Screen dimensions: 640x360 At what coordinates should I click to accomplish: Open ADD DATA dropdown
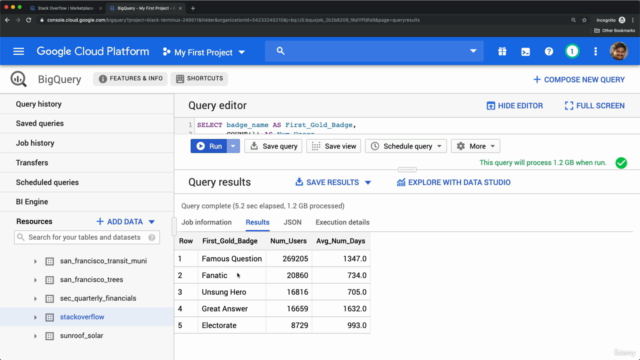point(126,222)
